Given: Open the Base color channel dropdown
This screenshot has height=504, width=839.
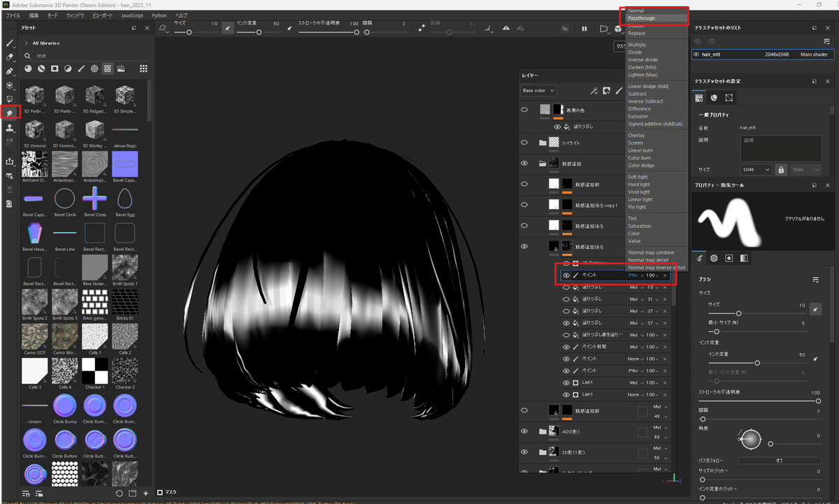Looking at the screenshot, I should click(x=538, y=91).
